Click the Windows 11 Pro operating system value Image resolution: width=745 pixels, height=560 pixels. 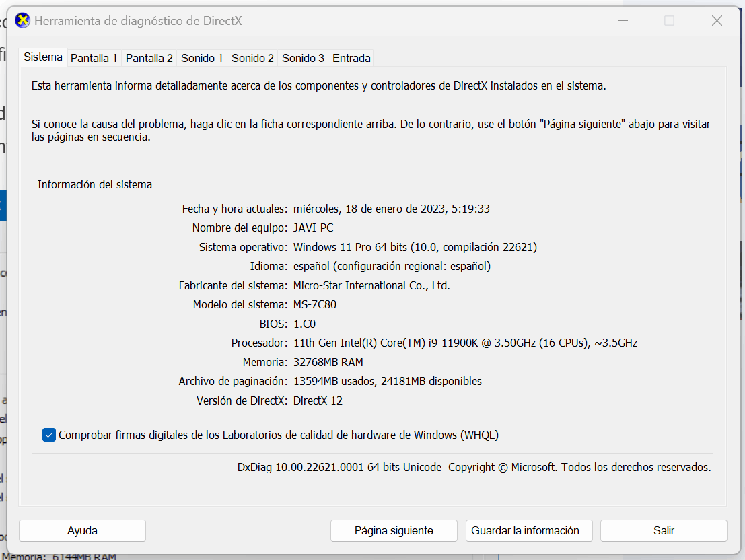(x=415, y=247)
